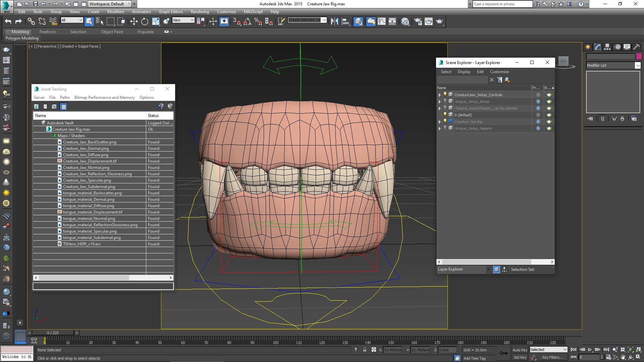Expand the tongue_Setup_Helpers layer
The height and width of the screenshot is (362, 644).
click(x=439, y=128)
